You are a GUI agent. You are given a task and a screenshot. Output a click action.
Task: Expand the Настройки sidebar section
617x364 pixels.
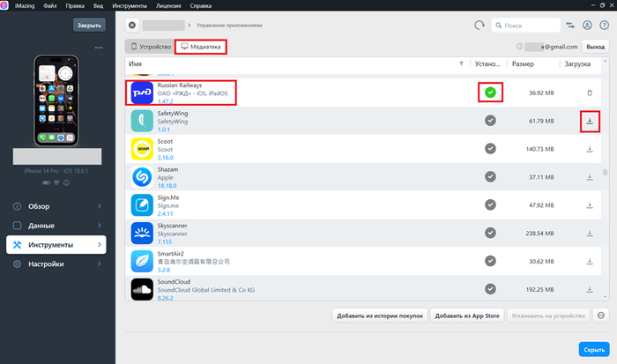56,264
